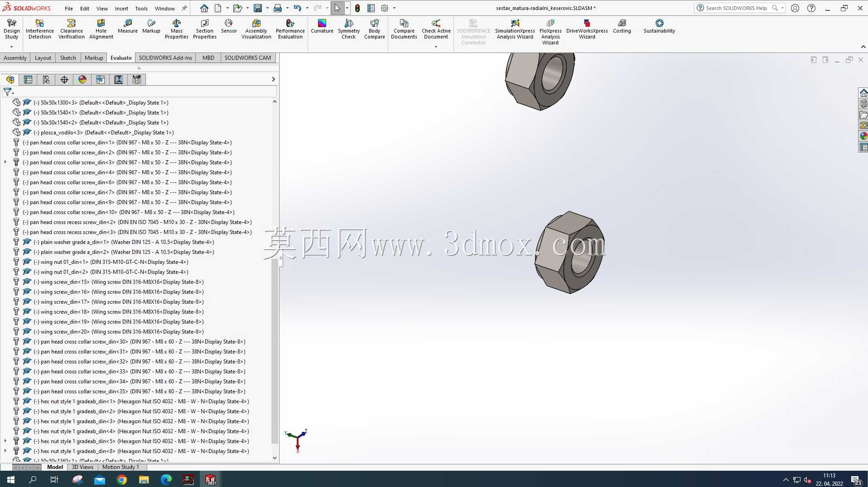
Task: Open Microsoft Edge from the taskbar
Action: pos(166,479)
